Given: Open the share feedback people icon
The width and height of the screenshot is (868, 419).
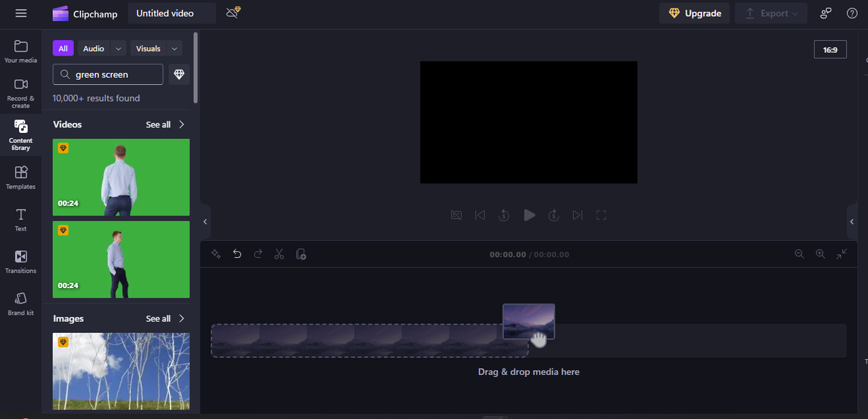Looking at the screenshot, I should tap(825, 14).
